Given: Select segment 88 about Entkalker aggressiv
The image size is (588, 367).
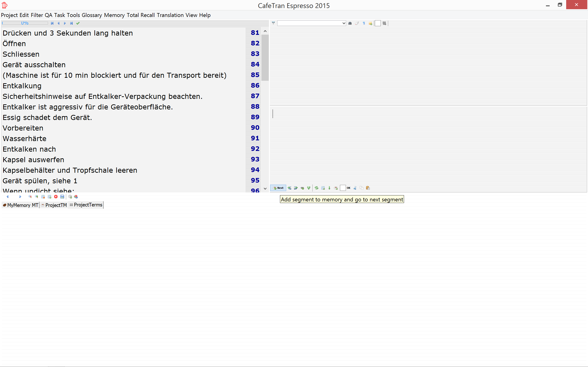Looking at the screenshot, I should (x=88, y=107).
